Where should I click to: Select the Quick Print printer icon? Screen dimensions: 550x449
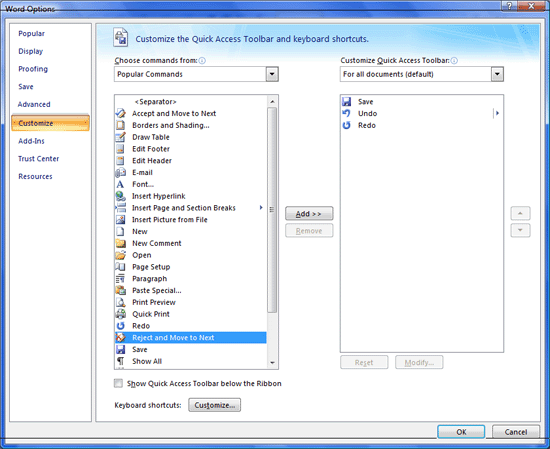120,314
